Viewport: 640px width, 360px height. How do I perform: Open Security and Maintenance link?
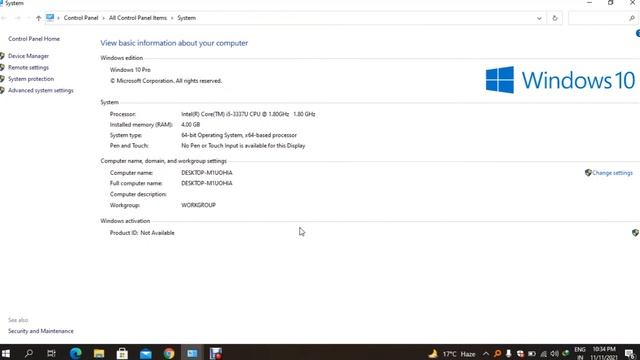pyautogui.click(x=40, y=331)
